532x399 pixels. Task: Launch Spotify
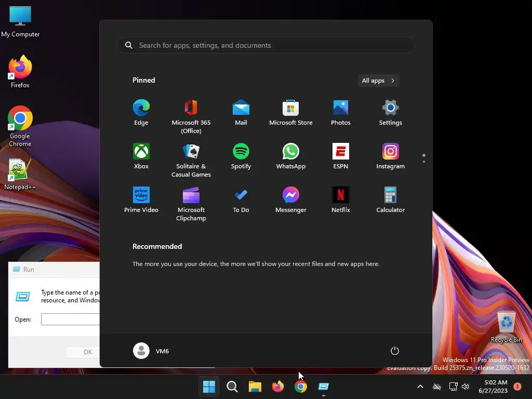tap(241, 156)
